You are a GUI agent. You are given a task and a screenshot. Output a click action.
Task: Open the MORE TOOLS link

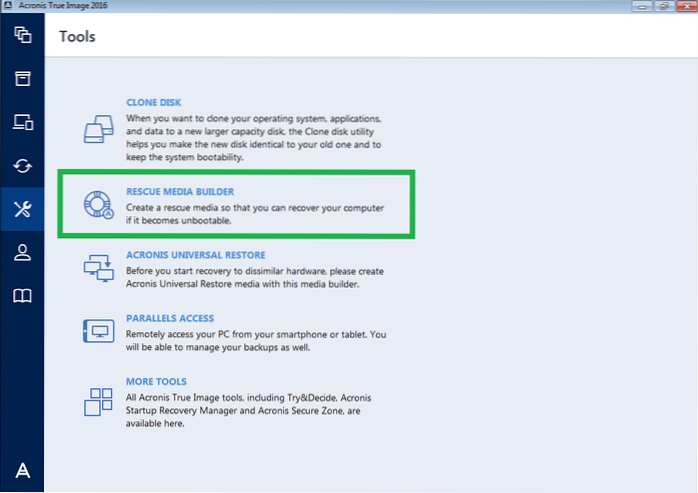156,382
